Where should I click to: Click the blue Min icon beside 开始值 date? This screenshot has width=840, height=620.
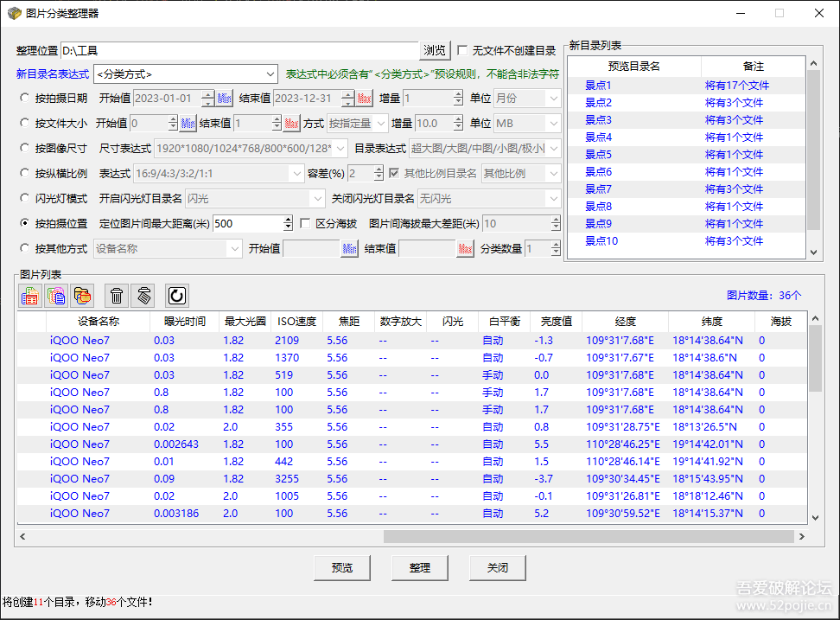click(x=222, y=99)
